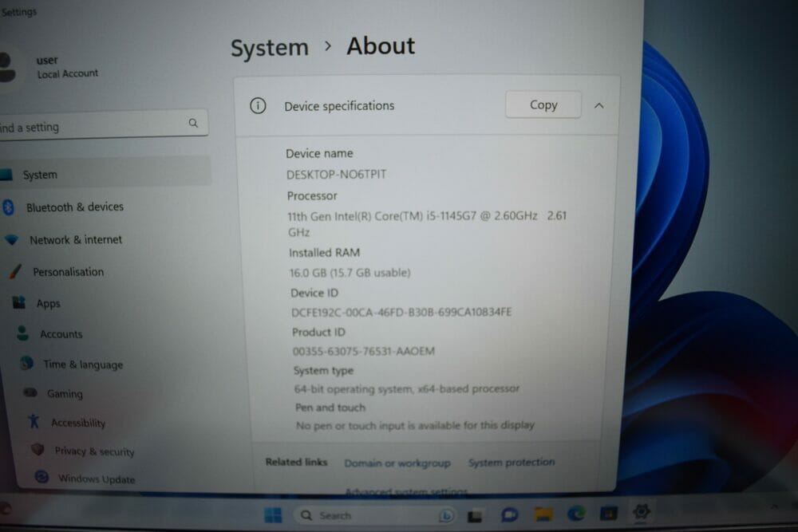Open Windows Update settings

pyautogui.click(x=97, y=479)
